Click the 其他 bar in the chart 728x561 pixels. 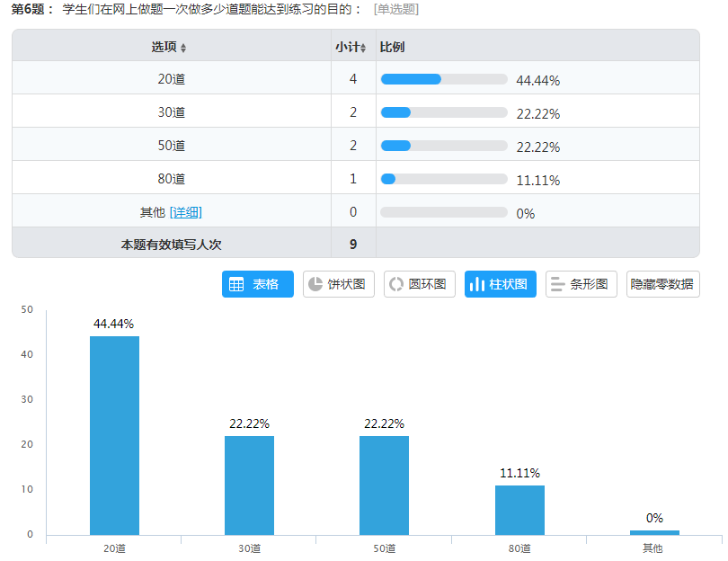point(654,532)
